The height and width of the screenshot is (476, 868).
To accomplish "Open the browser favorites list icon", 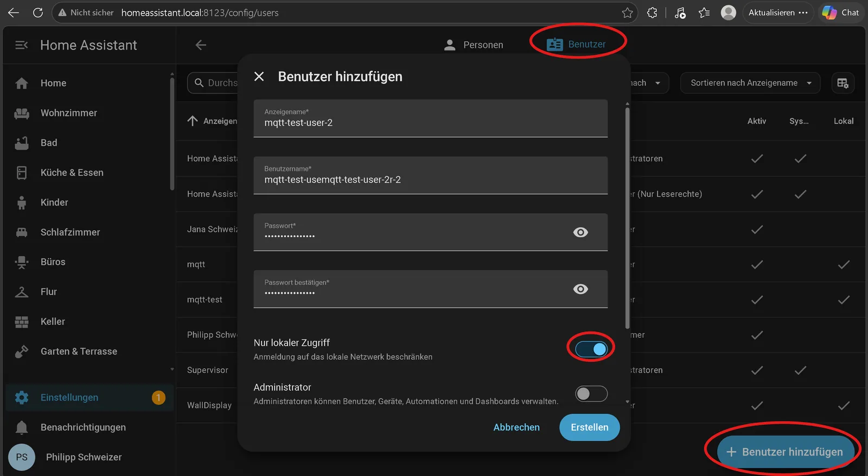I will [x=704, y=12].
